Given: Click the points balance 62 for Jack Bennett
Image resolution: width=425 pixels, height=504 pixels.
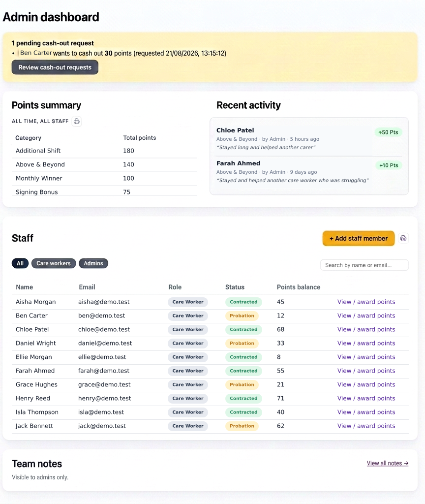Looking at the screenshot, I should pos(280,426).
